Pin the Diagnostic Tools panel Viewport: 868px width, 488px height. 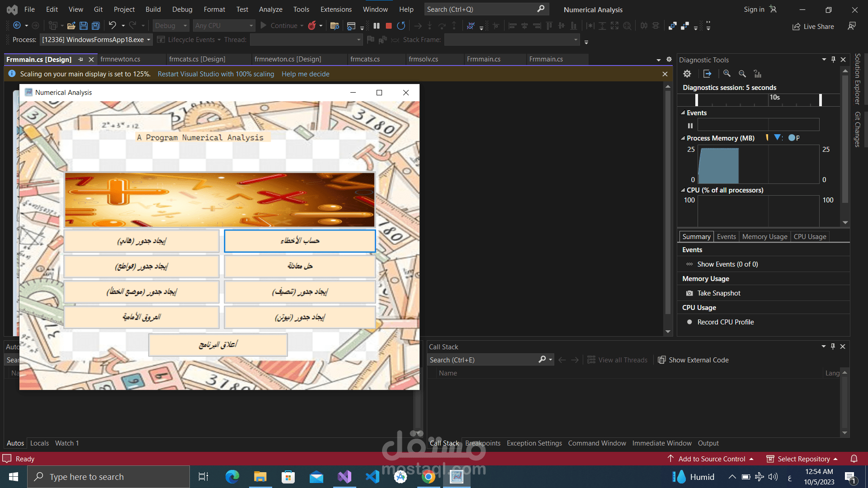[833, 60]
